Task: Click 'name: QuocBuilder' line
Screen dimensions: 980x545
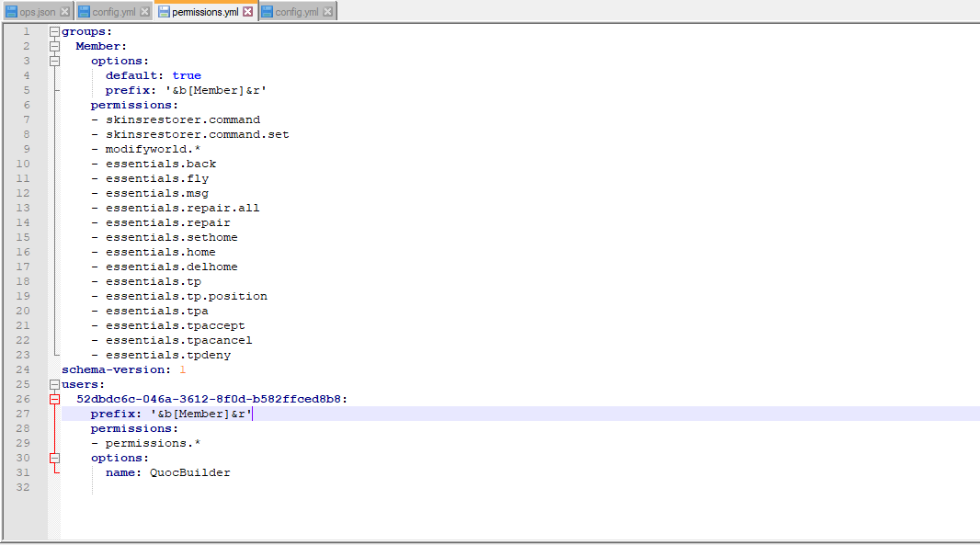Action: coord(167,473)
